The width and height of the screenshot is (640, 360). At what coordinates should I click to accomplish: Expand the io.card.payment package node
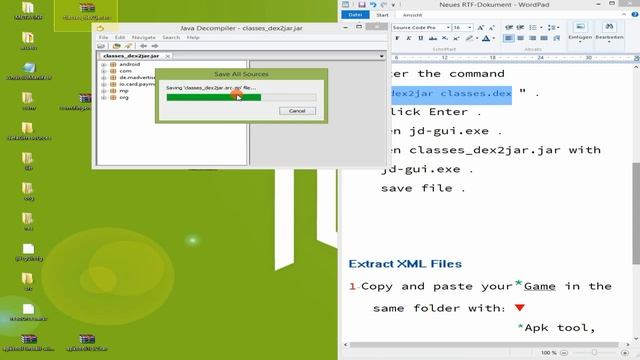104,84
